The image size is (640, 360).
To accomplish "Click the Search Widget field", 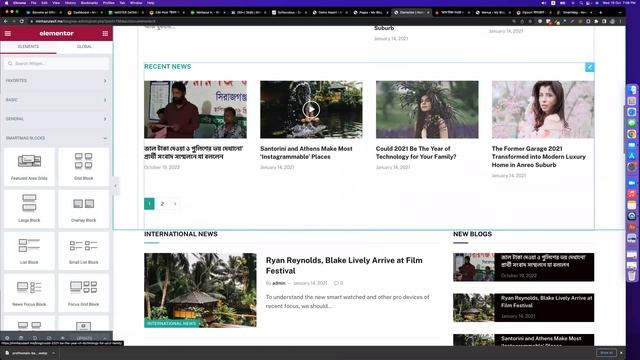I will (x=56, y=64).
